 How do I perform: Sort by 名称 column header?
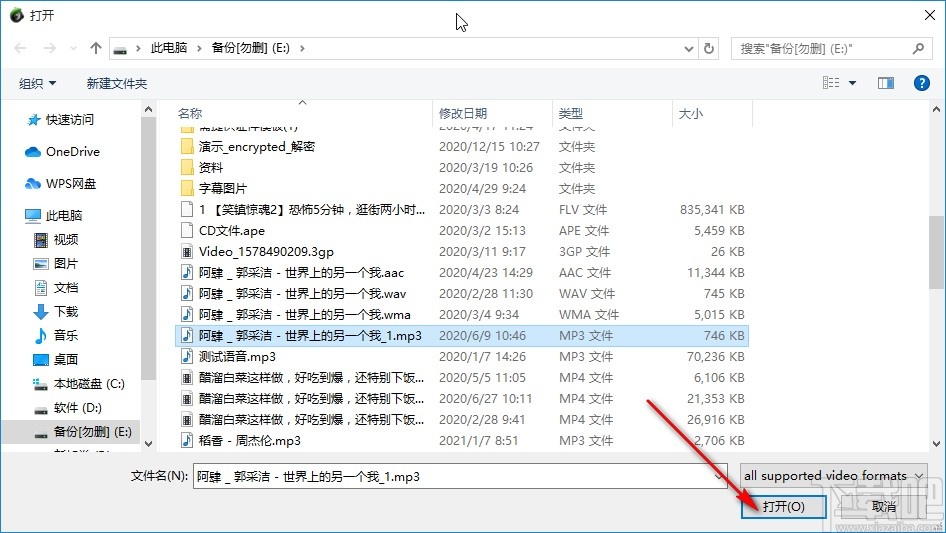click(190, 113)
